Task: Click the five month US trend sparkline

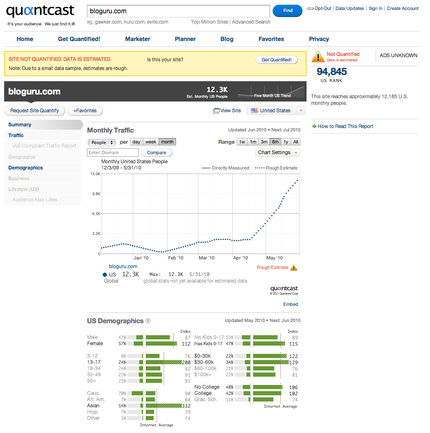Action: [271, 91]
